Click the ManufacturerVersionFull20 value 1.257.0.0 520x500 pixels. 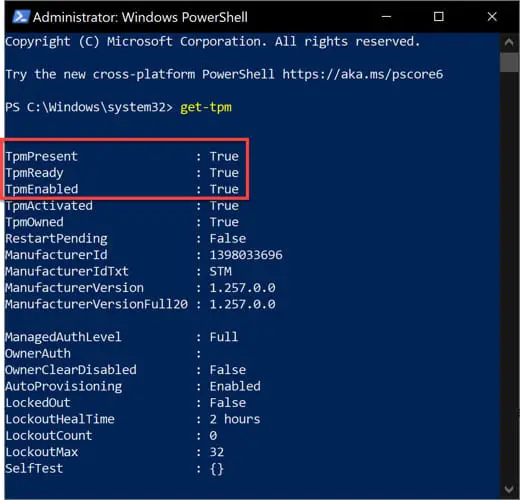[x=242, y=304]
